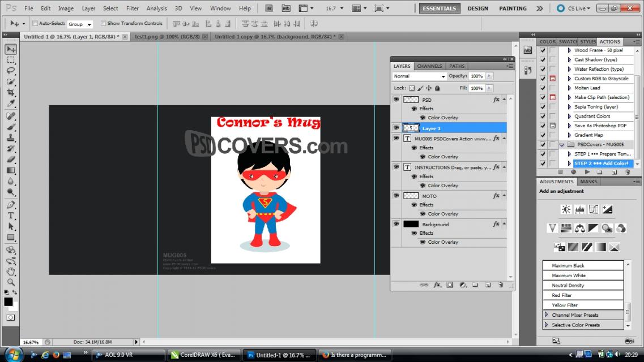
Task: Delete layer trash icon in Layers panel
Action: [x=501, y=285]
